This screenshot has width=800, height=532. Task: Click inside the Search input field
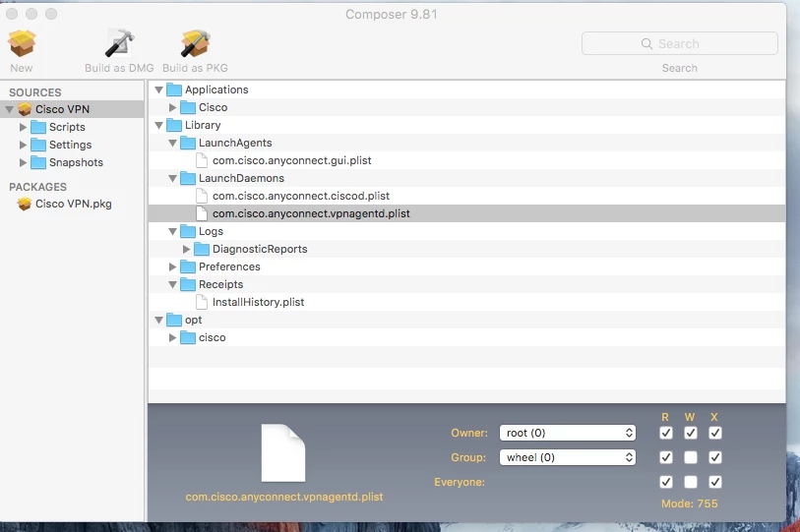point(680,43)
